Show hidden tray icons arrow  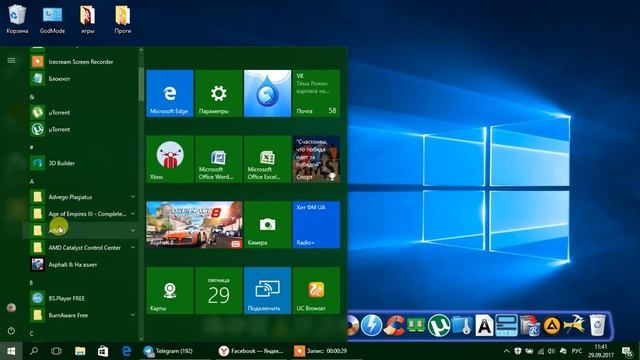(x=507, y=351)
